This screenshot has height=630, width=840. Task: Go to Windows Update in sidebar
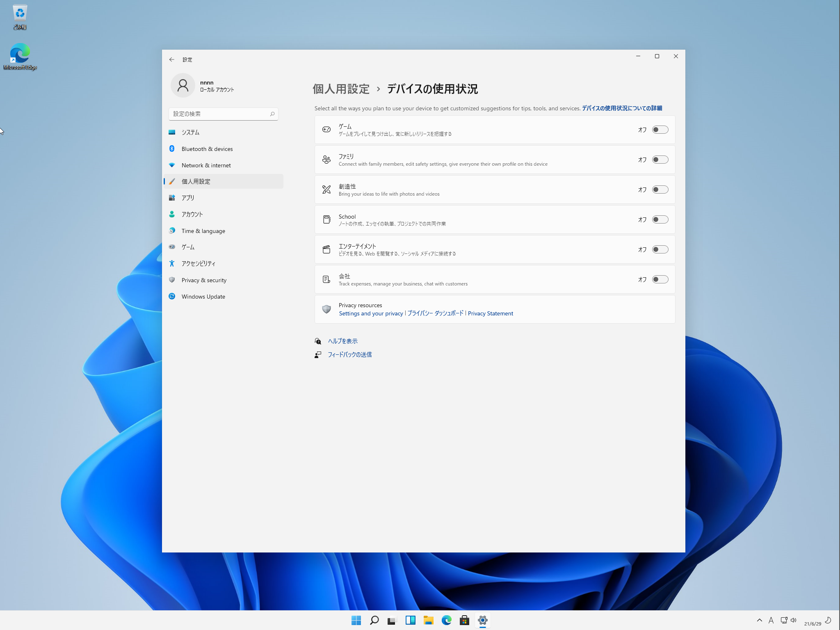click(x=224, y=296)
